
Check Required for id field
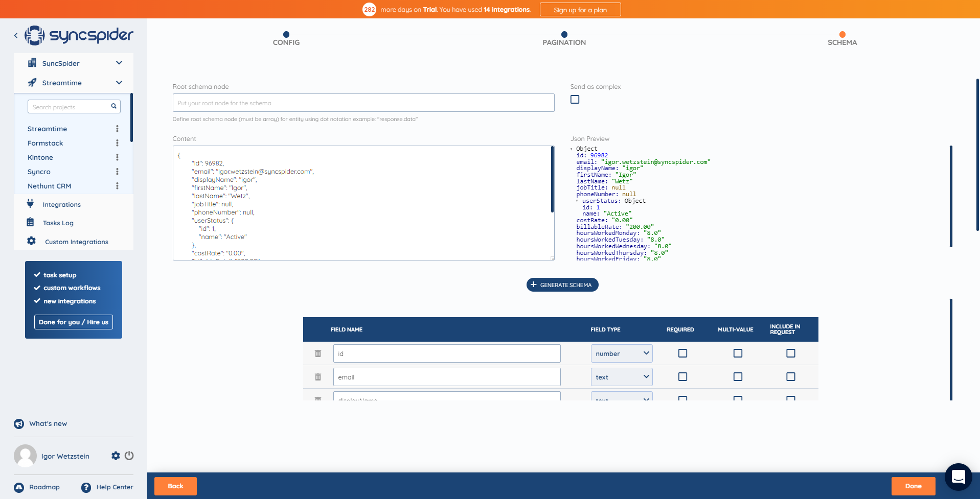tap(682, 353)
